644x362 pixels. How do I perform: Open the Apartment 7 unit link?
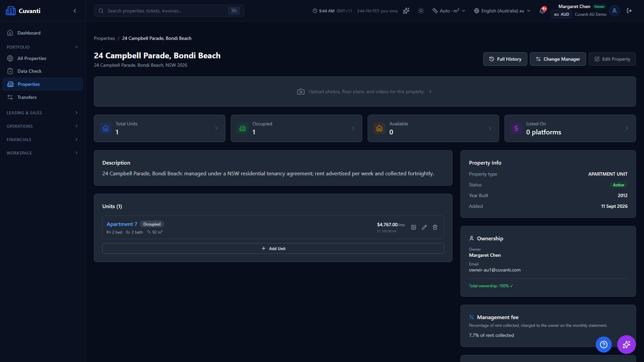[122, 224]
